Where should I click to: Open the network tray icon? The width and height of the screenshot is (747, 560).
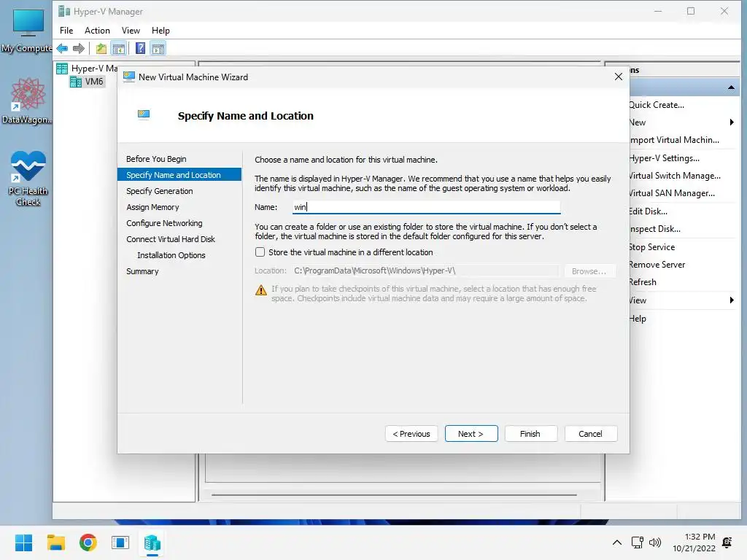pyautogui.click(x=637, y=542)
